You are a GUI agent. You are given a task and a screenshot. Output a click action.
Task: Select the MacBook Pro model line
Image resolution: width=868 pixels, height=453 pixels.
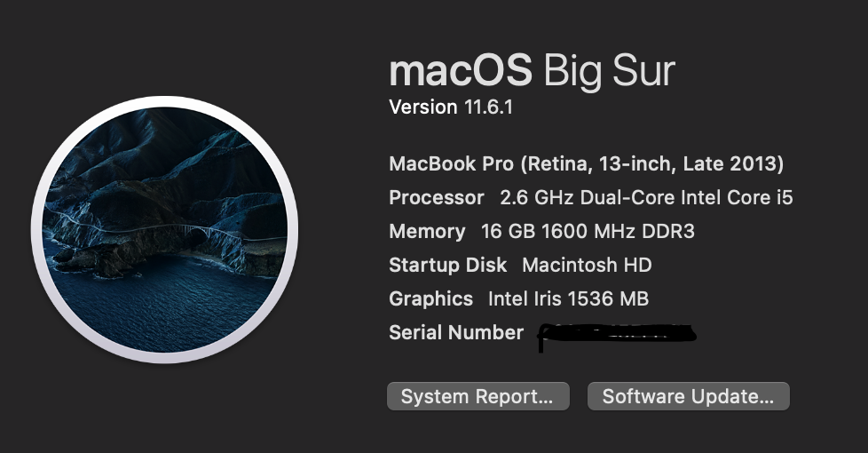[586, 164]
